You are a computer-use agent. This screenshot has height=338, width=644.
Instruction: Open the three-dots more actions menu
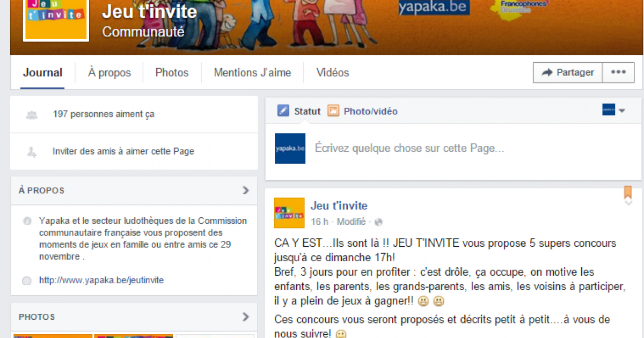point(618,72)
